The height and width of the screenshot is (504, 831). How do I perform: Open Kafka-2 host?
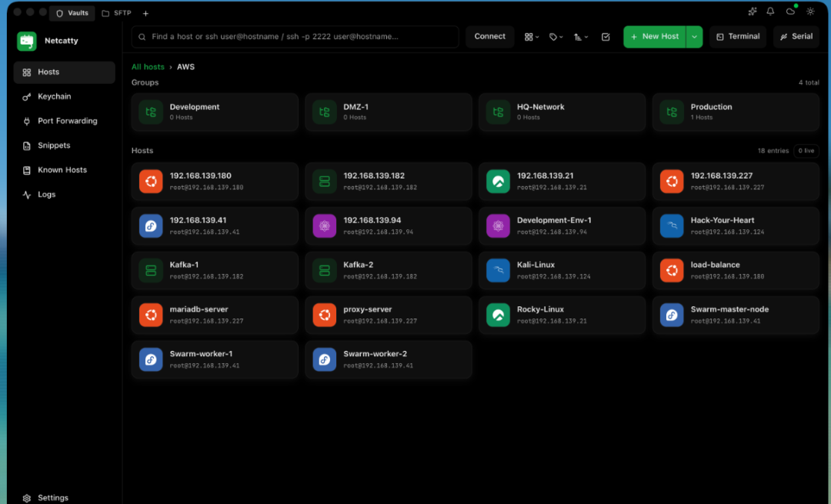tap(389, 270)
